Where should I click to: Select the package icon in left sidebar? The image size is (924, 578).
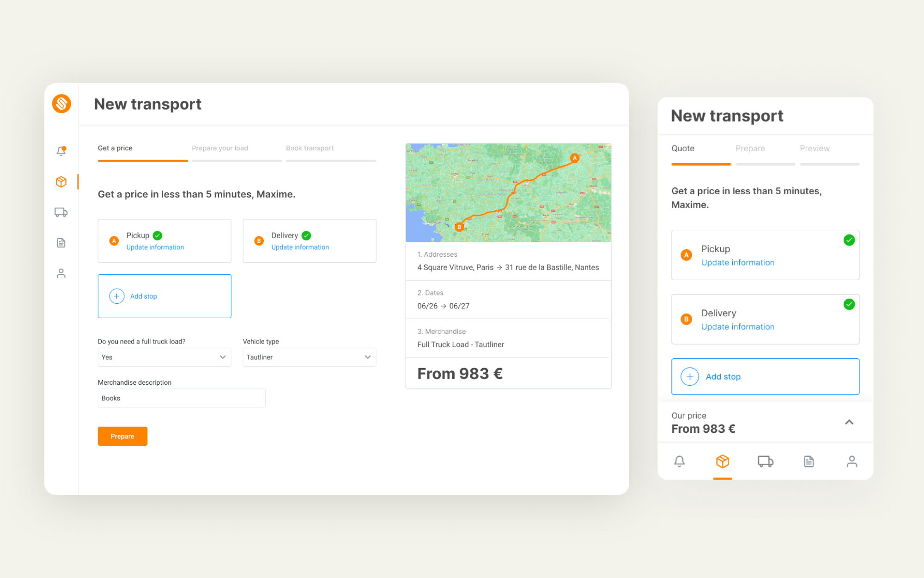pyautogui.click(x=61, y=182)
